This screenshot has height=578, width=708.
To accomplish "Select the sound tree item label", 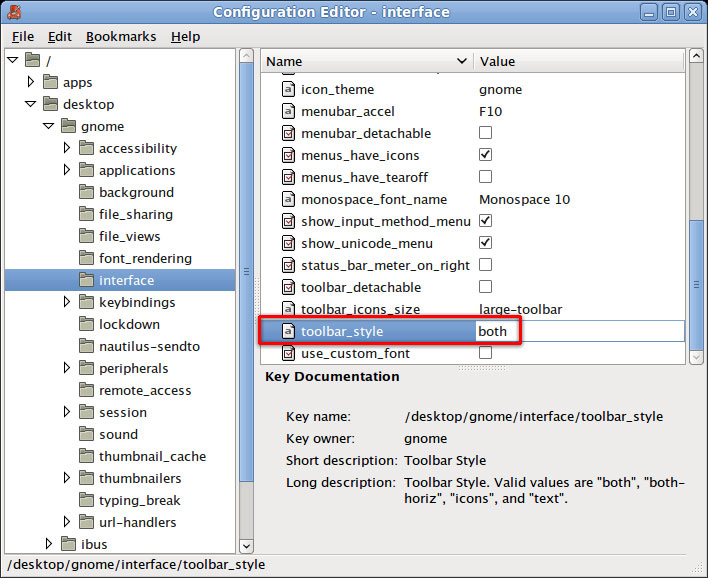I will click(118, 434).
